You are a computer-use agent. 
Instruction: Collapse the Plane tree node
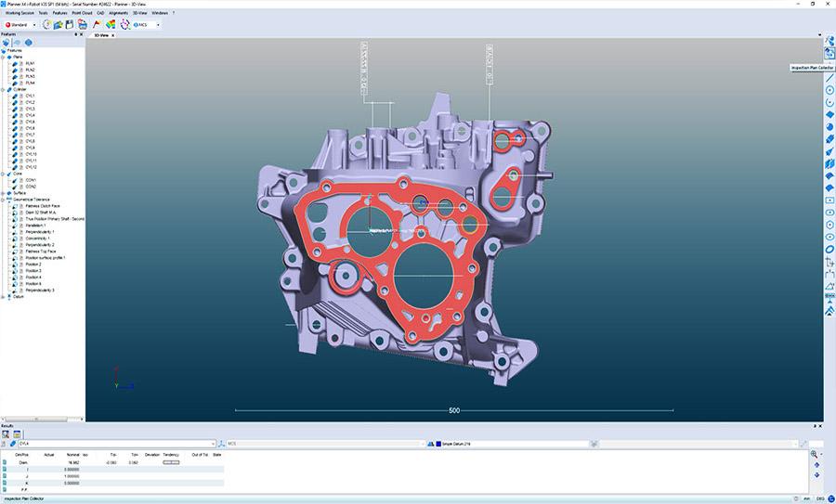coord(3,57)
